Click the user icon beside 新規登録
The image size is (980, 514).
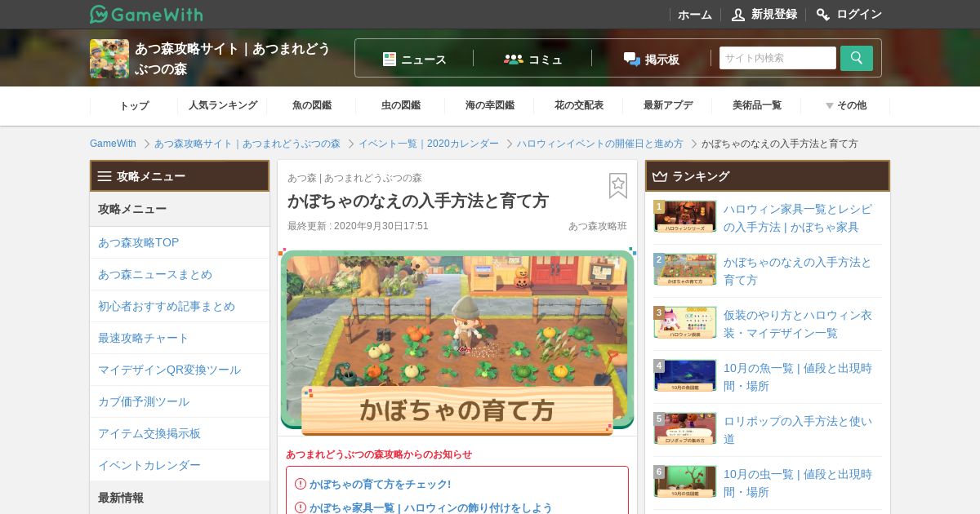738,15
